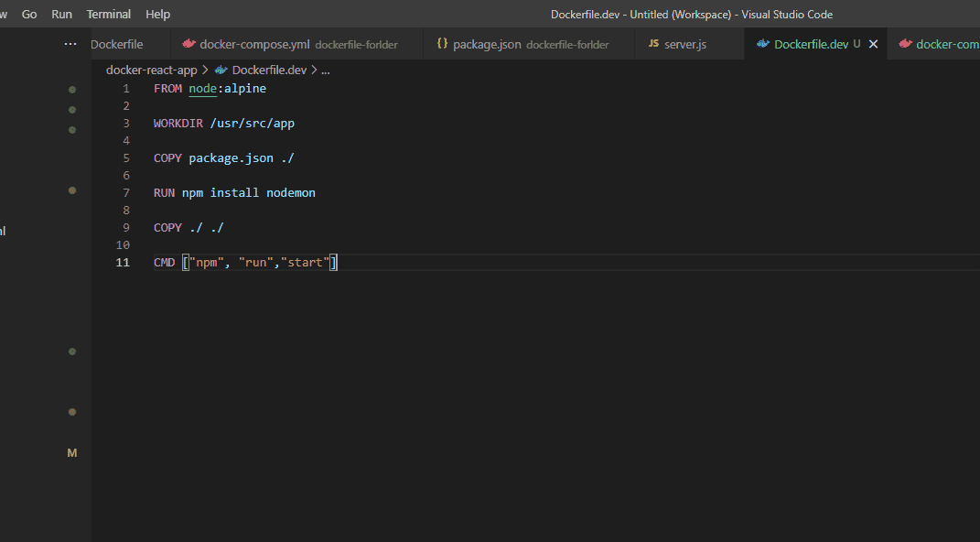Close the Dockerfile.dev editor tab
The image size is (980, 542).
873,44
